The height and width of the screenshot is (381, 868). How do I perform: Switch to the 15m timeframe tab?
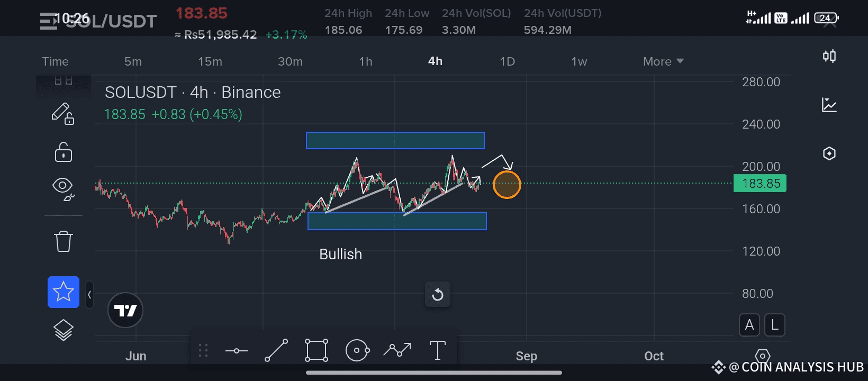(210, 61)
